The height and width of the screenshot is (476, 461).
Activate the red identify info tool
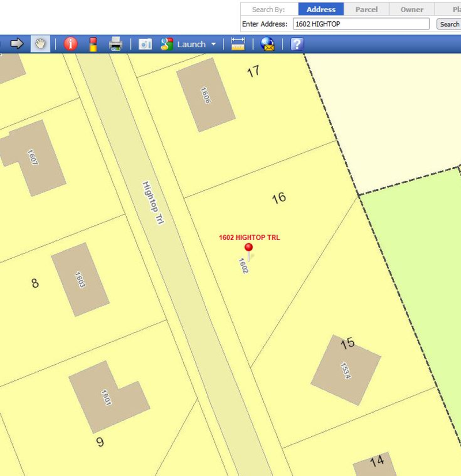pyautogui.click(x=70, y=44)
